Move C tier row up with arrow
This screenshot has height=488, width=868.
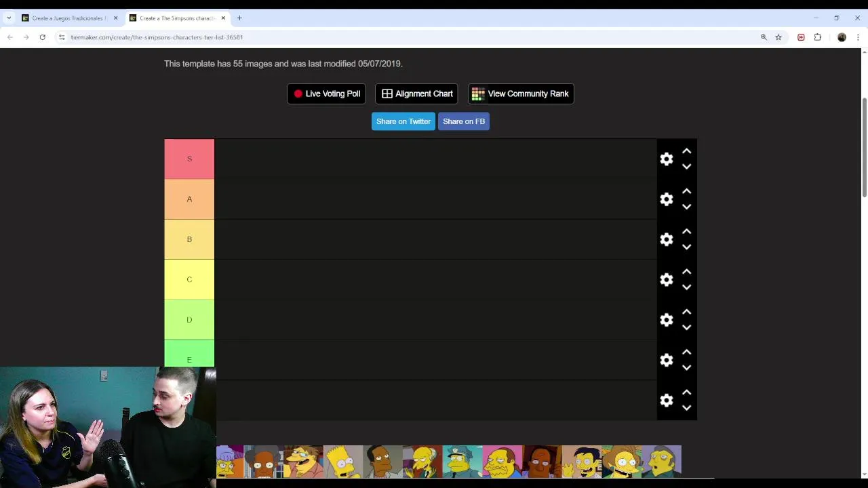pyautogui.click(x=686, y=272)
